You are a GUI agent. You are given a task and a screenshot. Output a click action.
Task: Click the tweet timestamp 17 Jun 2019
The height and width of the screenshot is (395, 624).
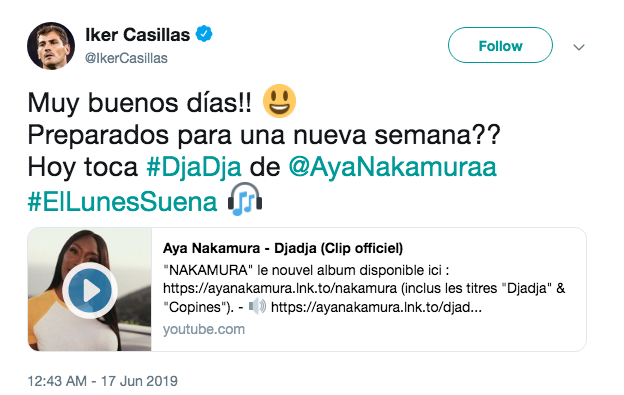click(103, 381)
